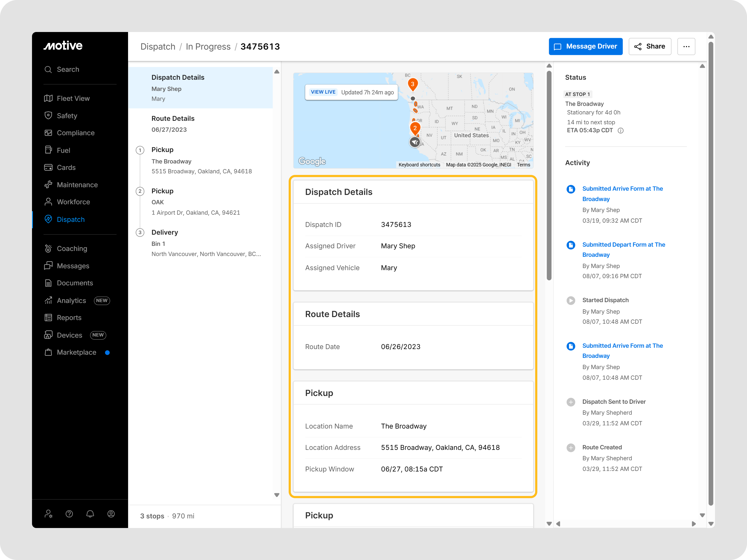Click the VIEW LIVE map button
Screen dimensions: 747x560
click(x=323, y=92)
